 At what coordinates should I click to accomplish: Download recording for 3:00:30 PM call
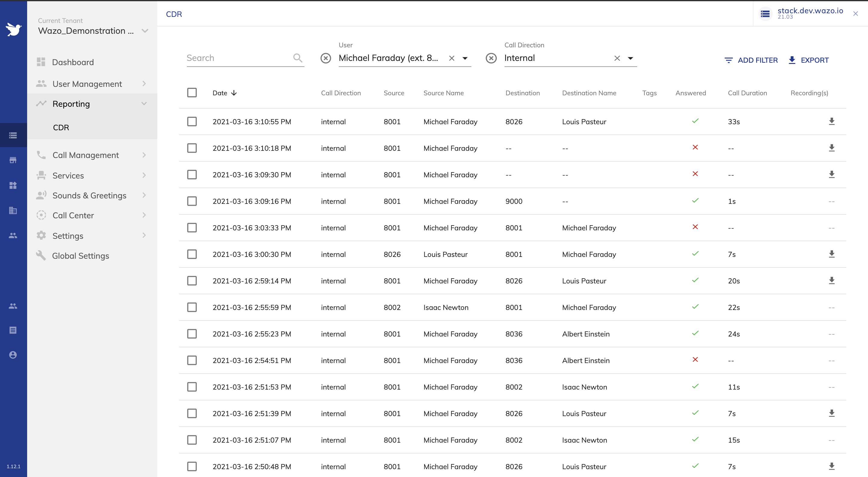[x=832, y=254]
